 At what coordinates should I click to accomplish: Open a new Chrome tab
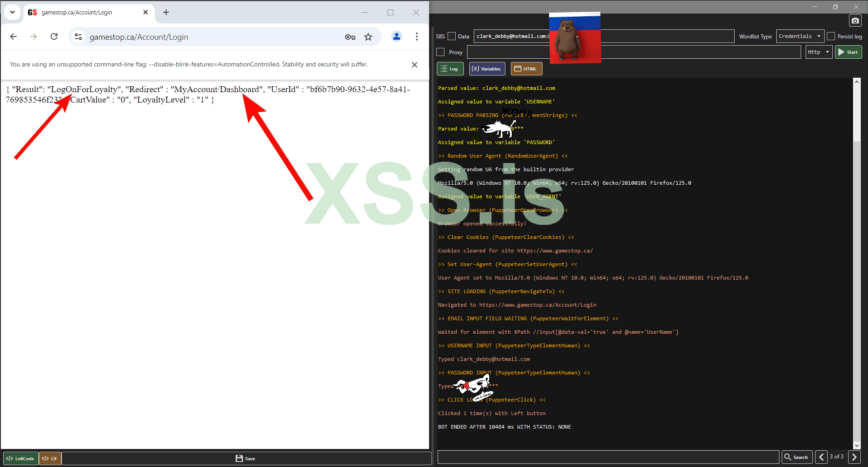tap(166, 12)
